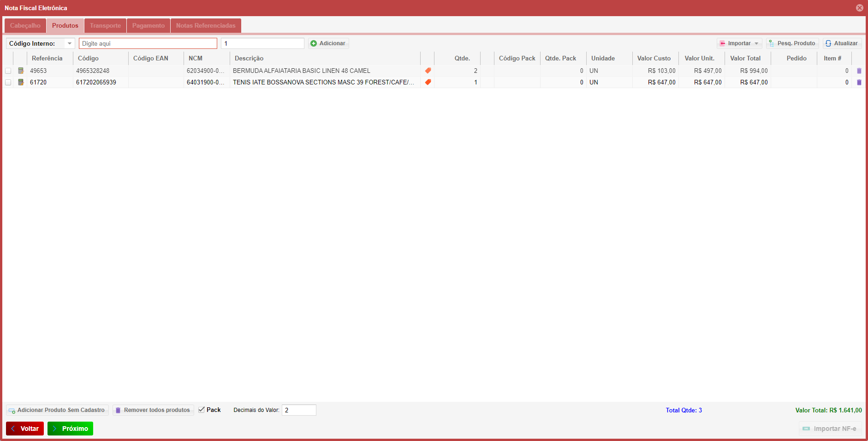Viewport: 868px width, 441px height.
Task: Select the checkbox for reference 49653
Action: pos(8,71)
